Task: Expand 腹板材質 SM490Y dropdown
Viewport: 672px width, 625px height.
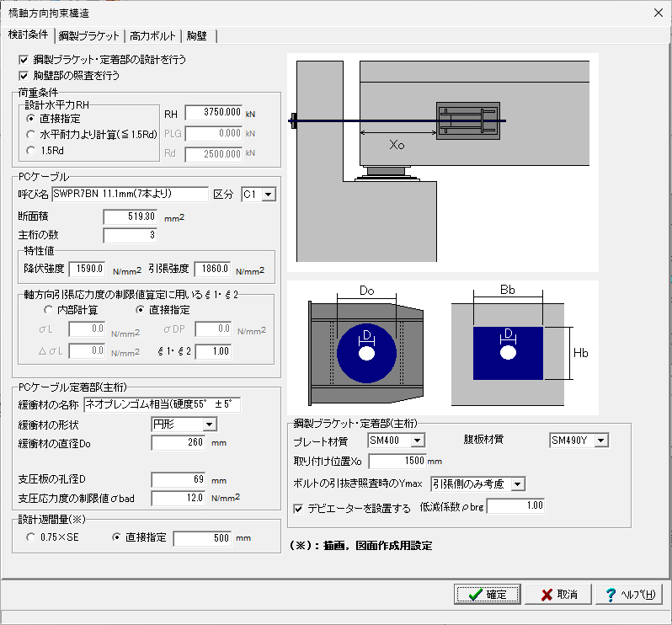Action: [x=600, y=440]
